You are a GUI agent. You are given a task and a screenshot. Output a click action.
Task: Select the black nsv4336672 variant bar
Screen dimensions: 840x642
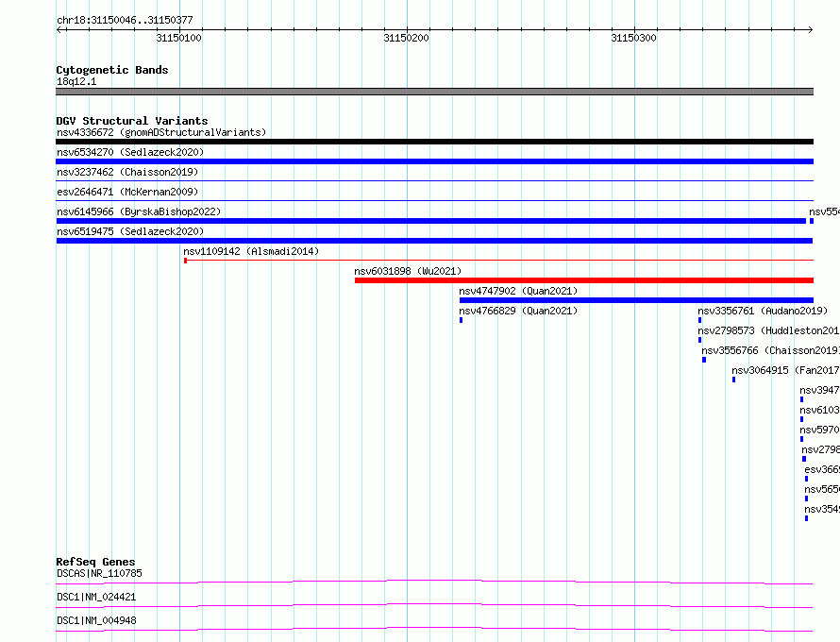point(434,142)
